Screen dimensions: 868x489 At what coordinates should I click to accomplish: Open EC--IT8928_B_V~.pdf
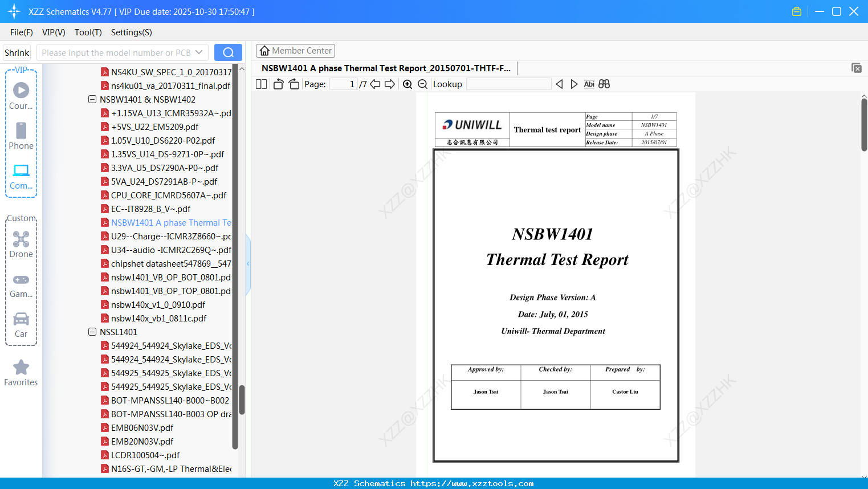point(150,209)
